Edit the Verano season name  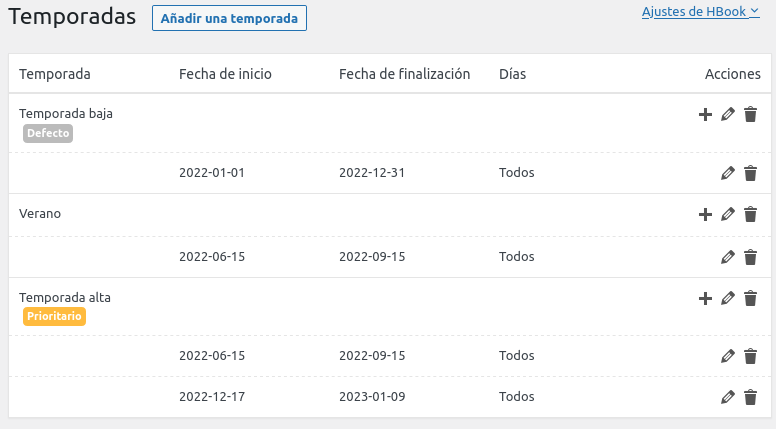tap(728, 214)
